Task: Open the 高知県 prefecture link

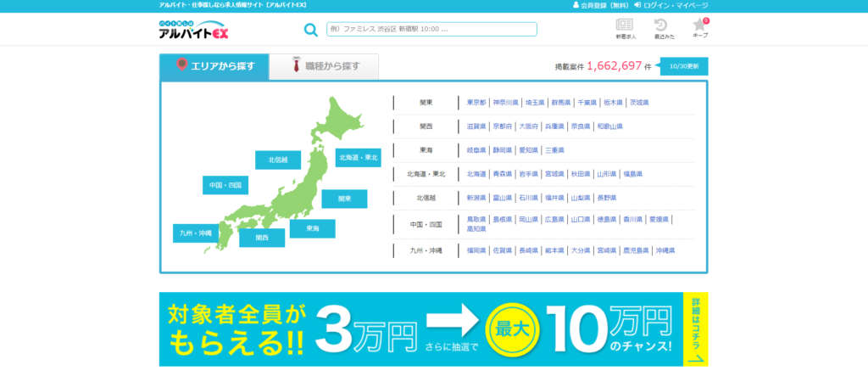Action: [476, 229]
